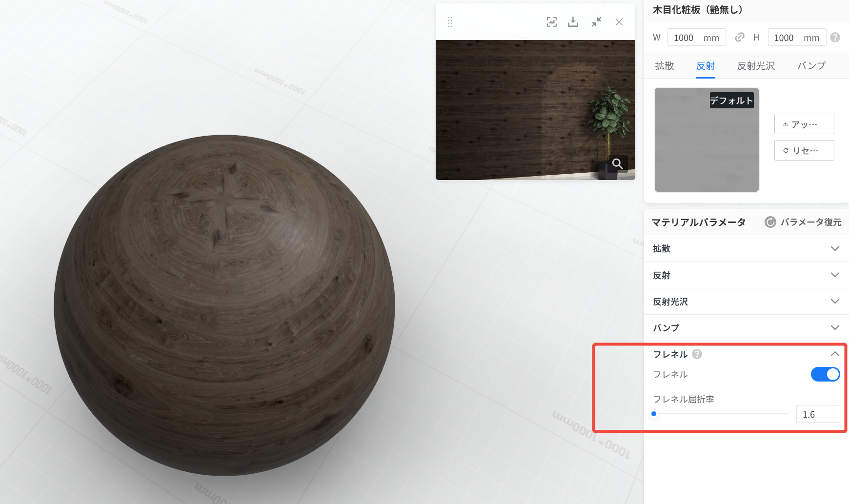Click the マテリアルパラメータ heading
This screenshot has height=504, width=849.
click(x=699, y=222)
